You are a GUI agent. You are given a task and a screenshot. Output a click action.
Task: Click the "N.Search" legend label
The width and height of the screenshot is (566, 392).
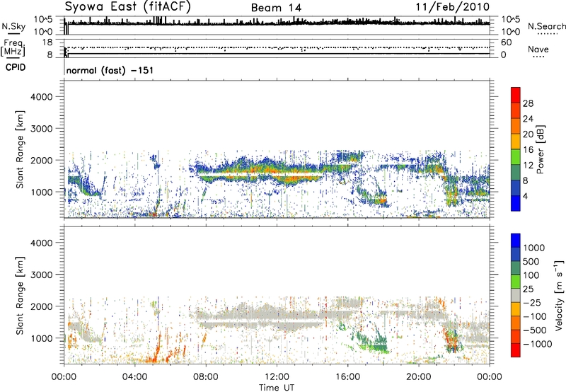pyautogui.click(x=546, y=26)
